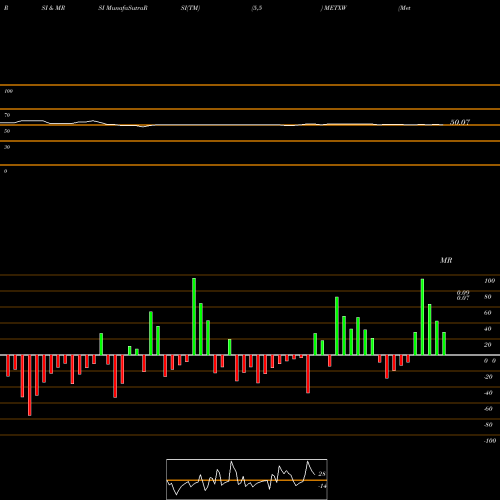Click the RSI value label 50.07
Screen dimensions: 500x500
click(x=460, y=122)
